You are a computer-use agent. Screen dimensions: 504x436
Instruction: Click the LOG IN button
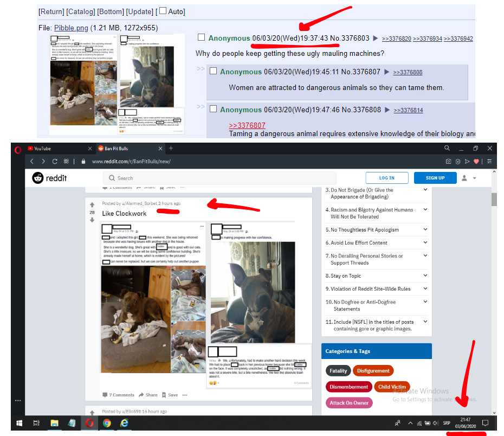pos(387,178)
